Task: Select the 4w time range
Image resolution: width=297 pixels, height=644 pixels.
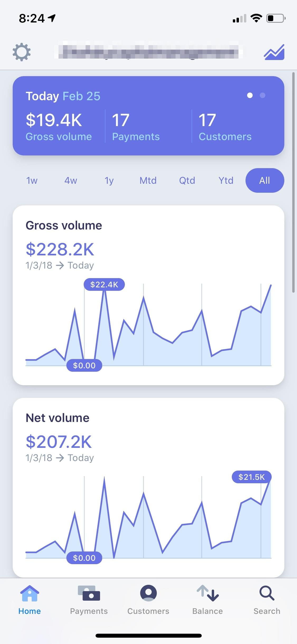Action: [71, 181]
